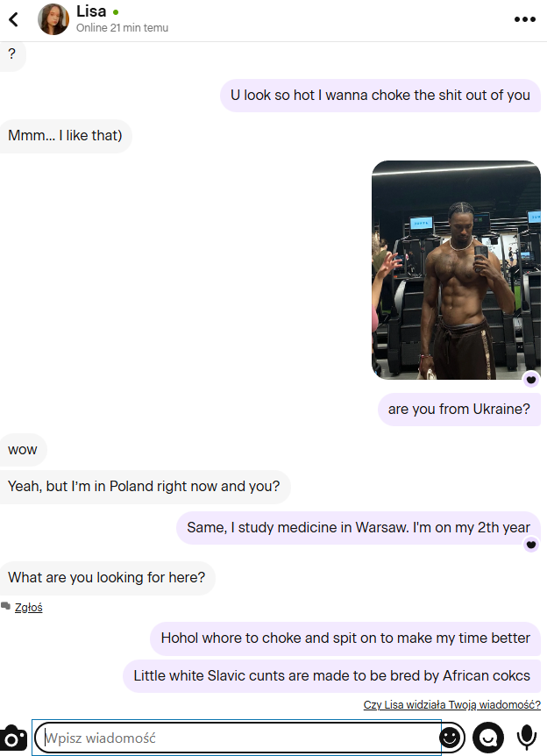Focus the "Wpisz wiadomość" message field
The image size is (547, 756).
pyautogui.click(x=237, y=738)
